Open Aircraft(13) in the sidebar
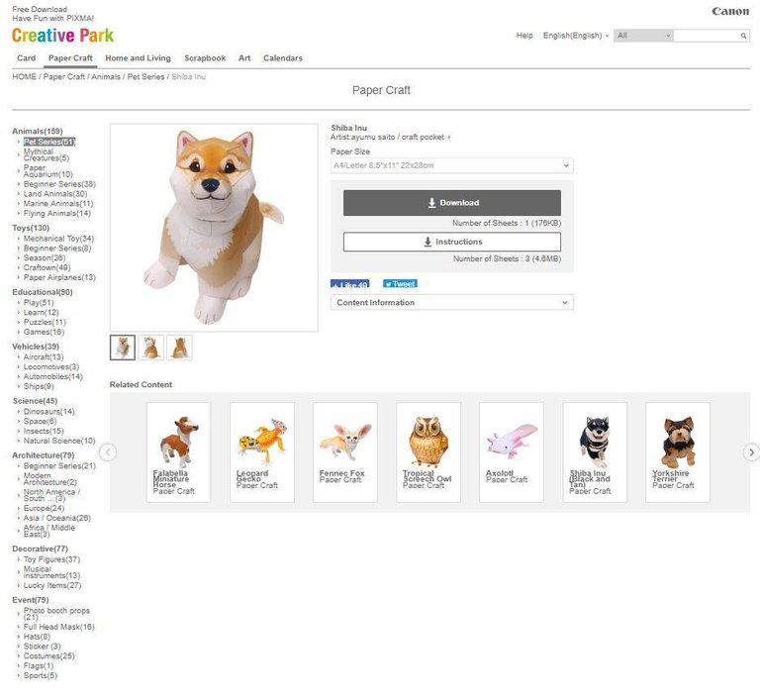 pyautogui.click(x=44, y=356)
